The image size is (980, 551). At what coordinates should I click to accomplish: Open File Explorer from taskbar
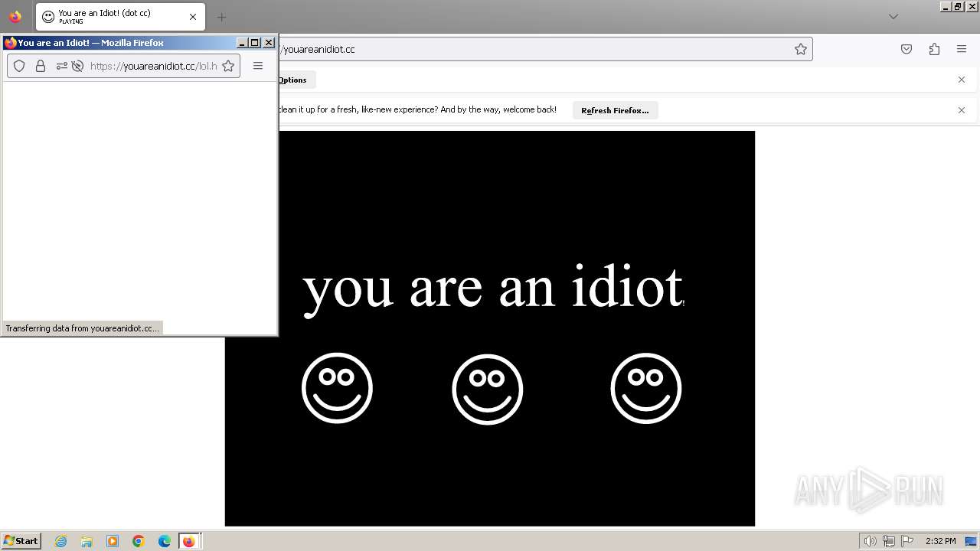pyautogui.click(x=87, y=541)
